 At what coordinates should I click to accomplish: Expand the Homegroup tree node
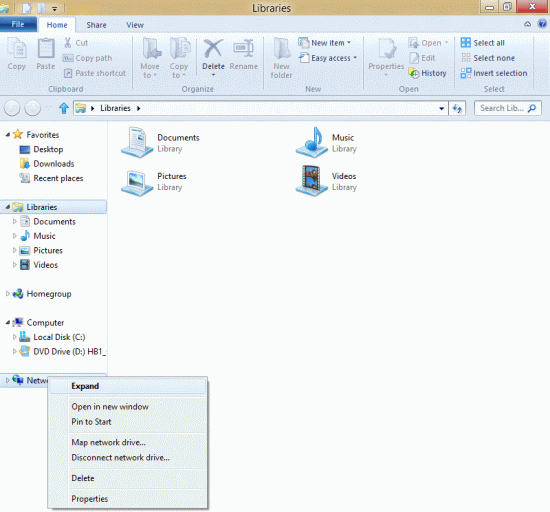7,294
